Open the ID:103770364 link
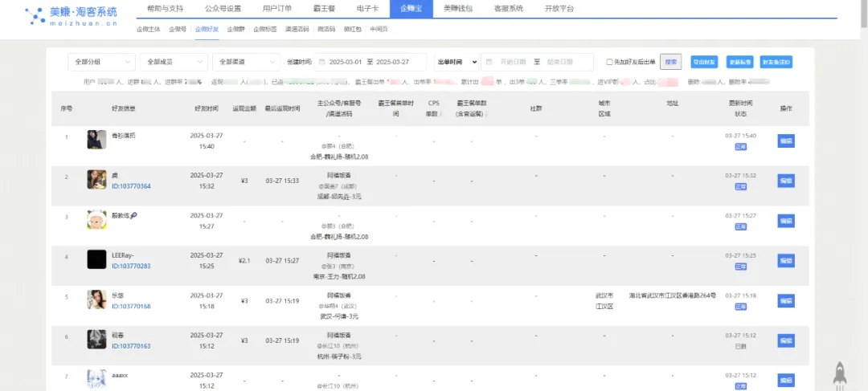The height and width of the screenshot is (391, 868). (x=131, y=186)
